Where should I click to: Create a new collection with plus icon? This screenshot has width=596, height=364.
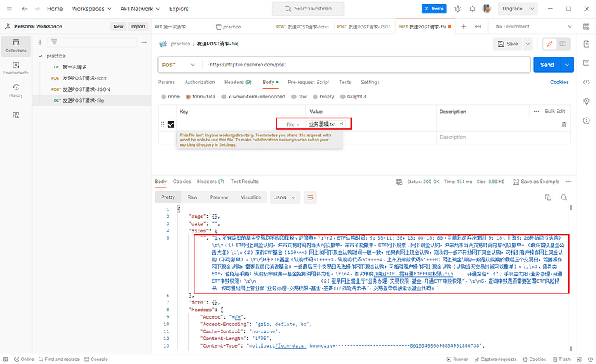[x=40, y=42]
